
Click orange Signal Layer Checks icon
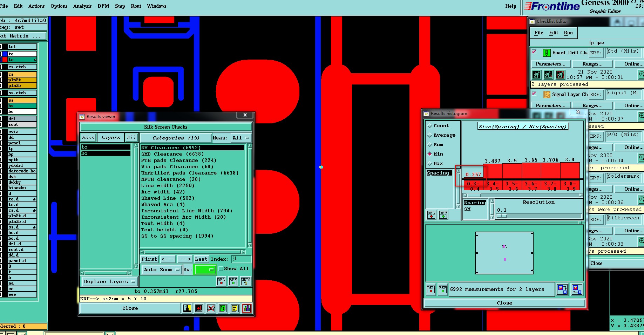[x=547, y=95]
